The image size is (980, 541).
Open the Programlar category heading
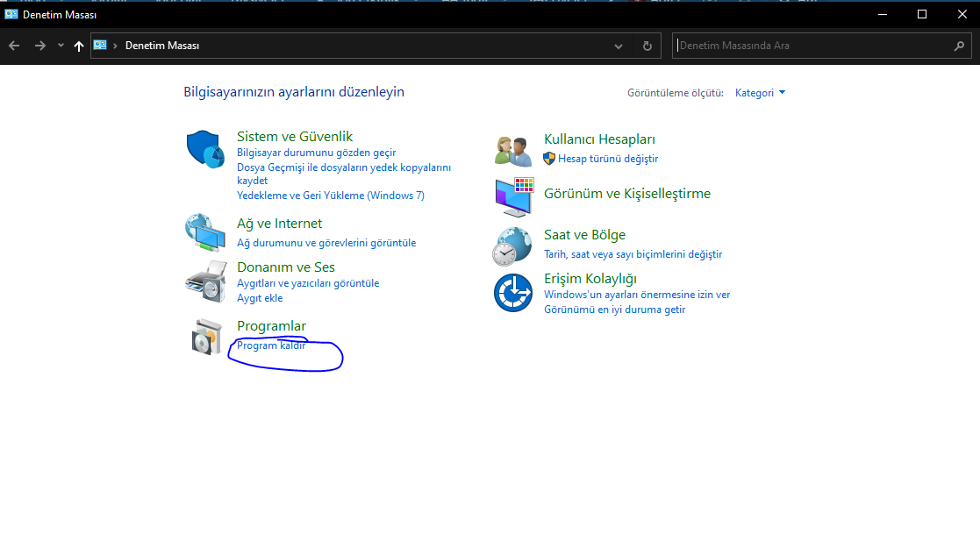pos(271,325)
